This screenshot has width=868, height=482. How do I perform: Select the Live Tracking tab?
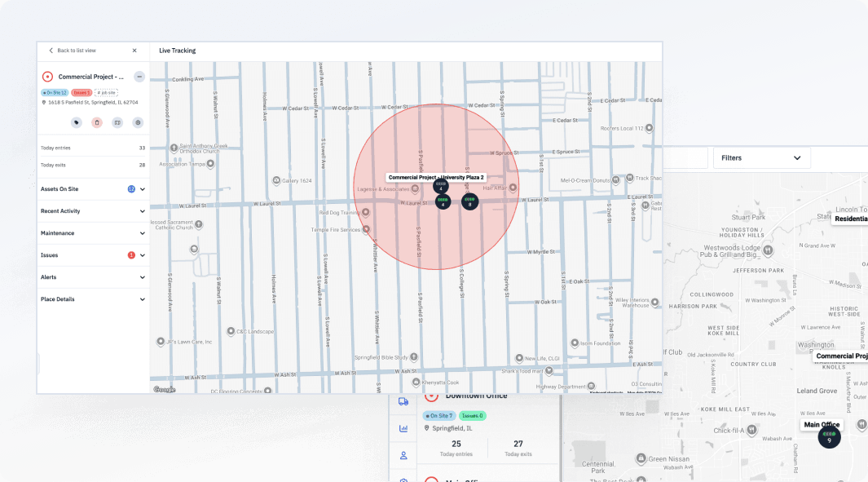[x=177, y=51]
